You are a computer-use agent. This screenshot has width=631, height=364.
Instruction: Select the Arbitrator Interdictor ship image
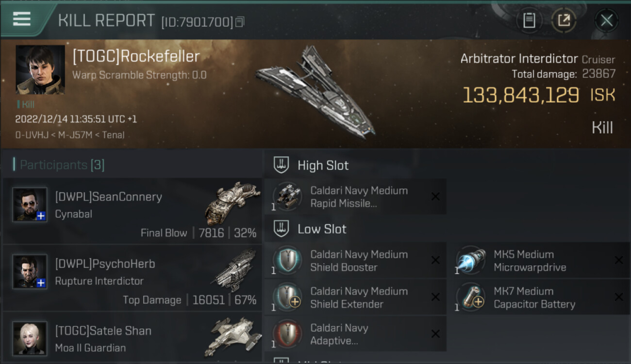click(315, 92)
